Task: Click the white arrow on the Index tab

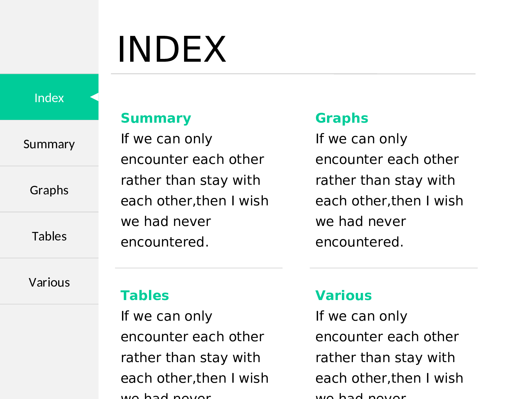Action: (x=94, y=97)
